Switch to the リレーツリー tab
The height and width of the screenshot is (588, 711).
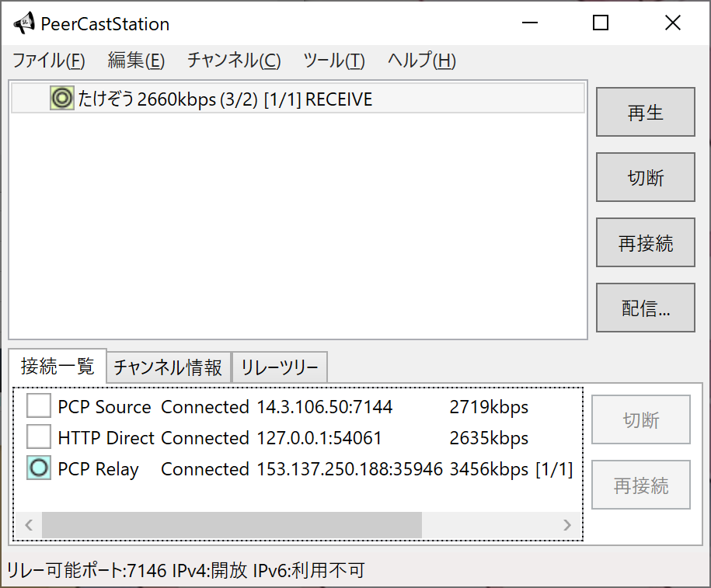tap(279, 367)
